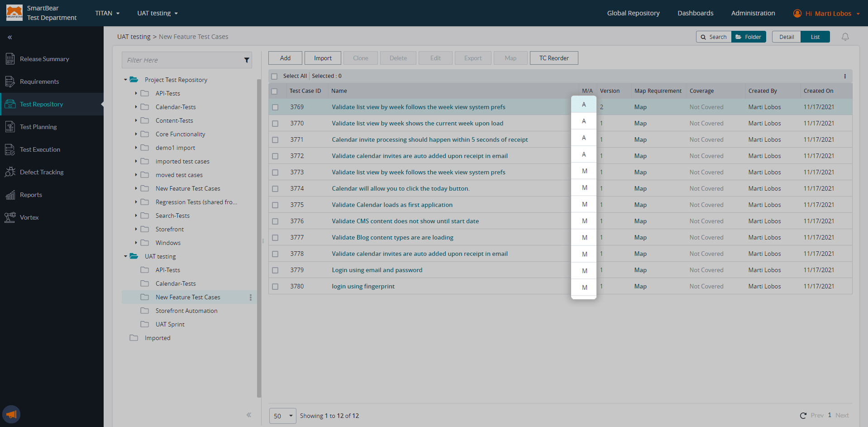Screen dimensions: 868x427
Task: Open Test Repository sidebar icon
Action: pyautogui.click(x=10, y=104)
